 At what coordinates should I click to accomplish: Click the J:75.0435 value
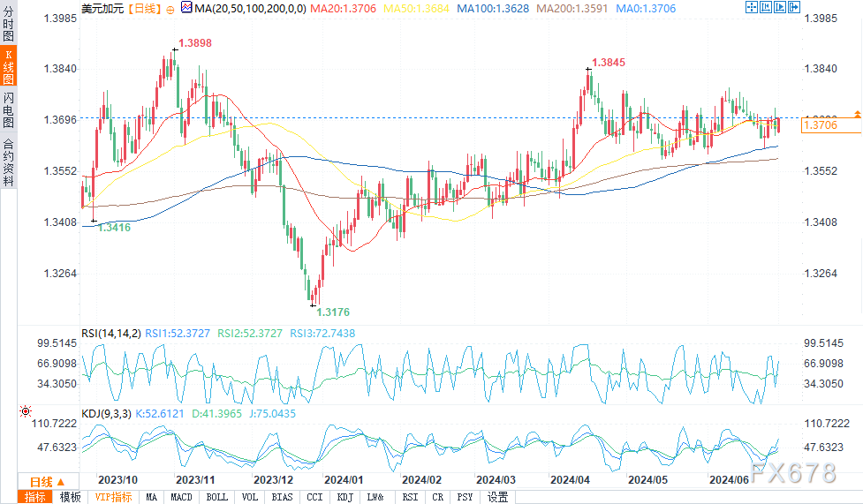272,414
